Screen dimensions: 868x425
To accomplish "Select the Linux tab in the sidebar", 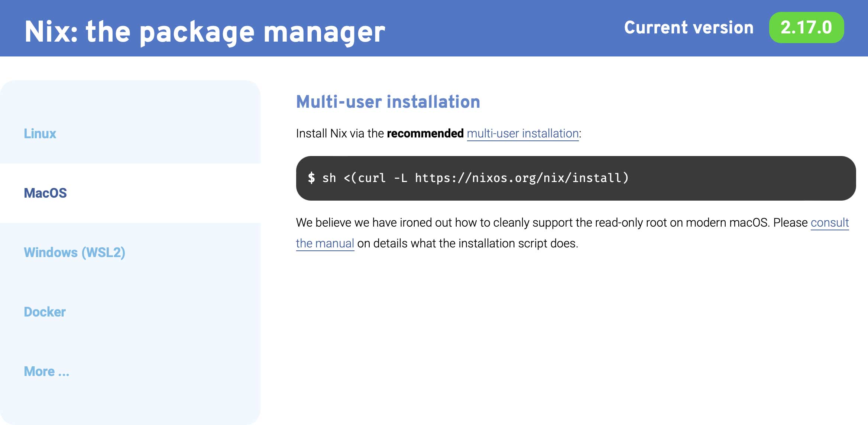I will click(x=39, y=134).
